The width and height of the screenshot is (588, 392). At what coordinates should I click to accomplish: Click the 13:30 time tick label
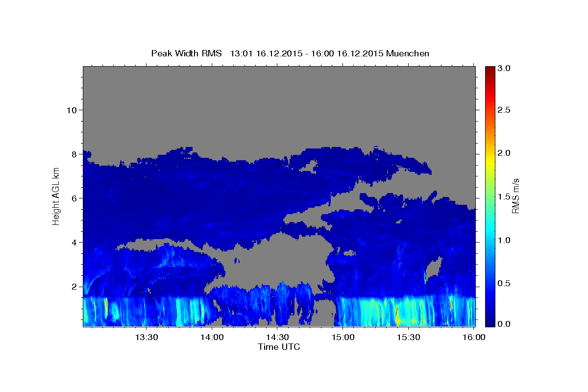coord(147,338)
